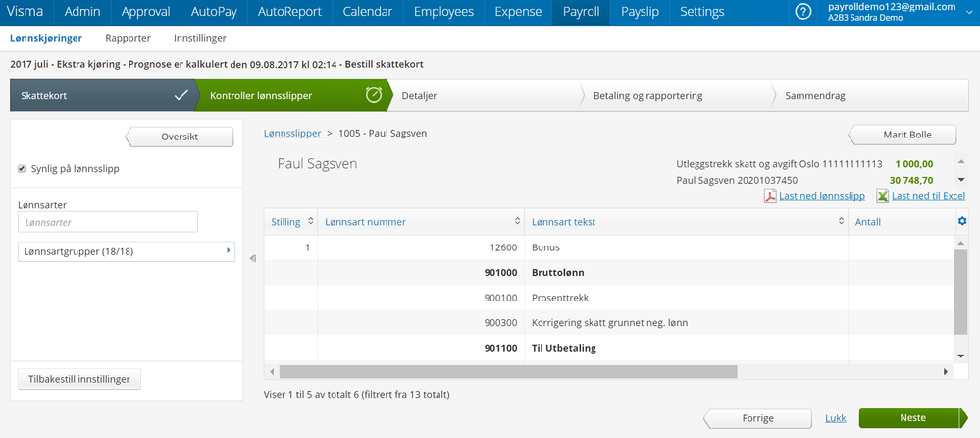Click the stopwatch icon on Kontroller lønnsslipper

click(373, 95)
